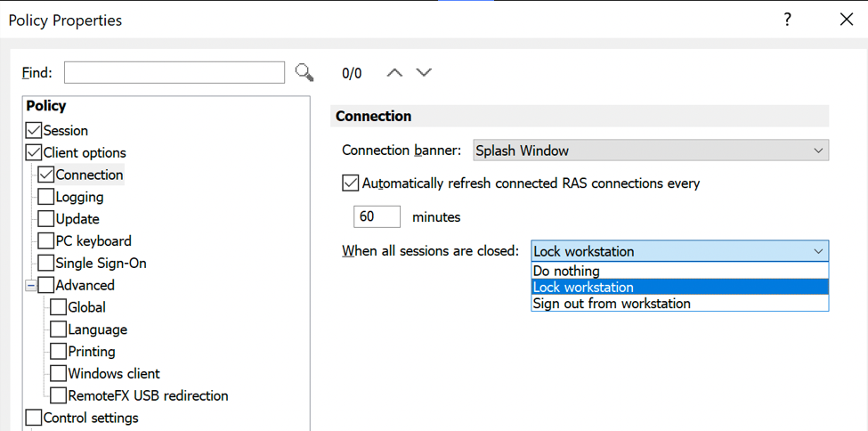
Task: Click the question mark help icon
Action: tap(787, 20)
